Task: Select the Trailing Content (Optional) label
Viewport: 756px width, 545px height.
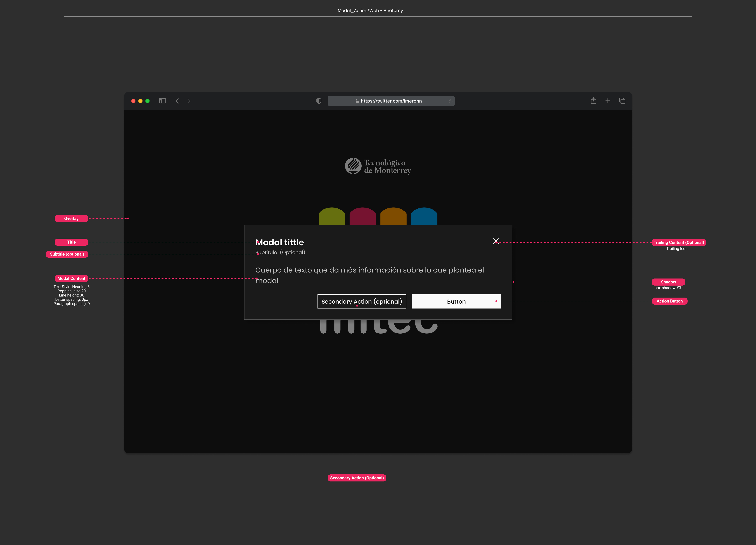Action: (x=679, y=242)
